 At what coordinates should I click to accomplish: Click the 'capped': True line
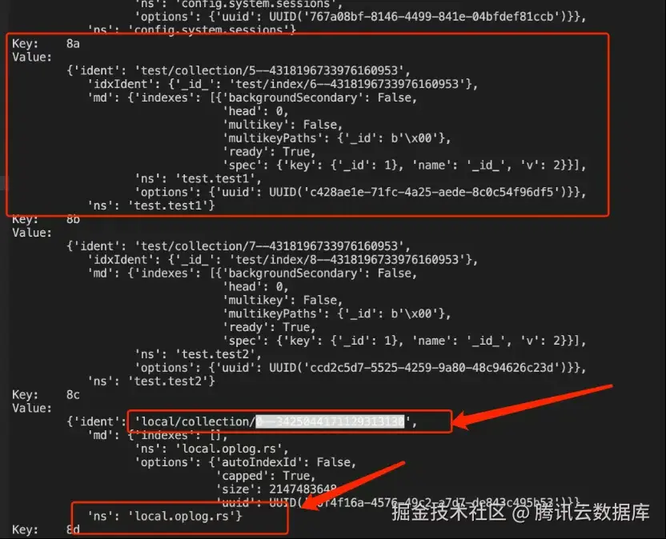point(266,476)
